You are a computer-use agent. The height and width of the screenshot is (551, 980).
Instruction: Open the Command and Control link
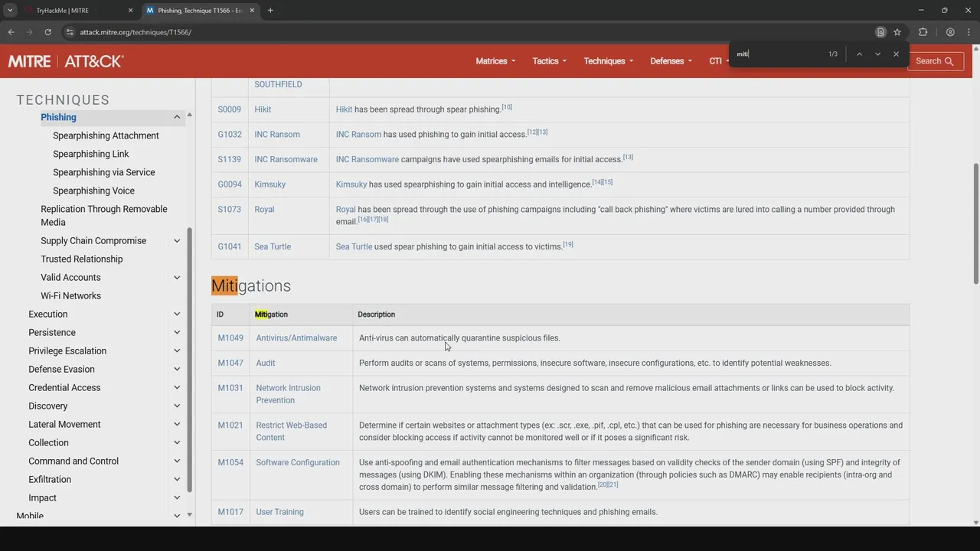(x=73, y=461)
